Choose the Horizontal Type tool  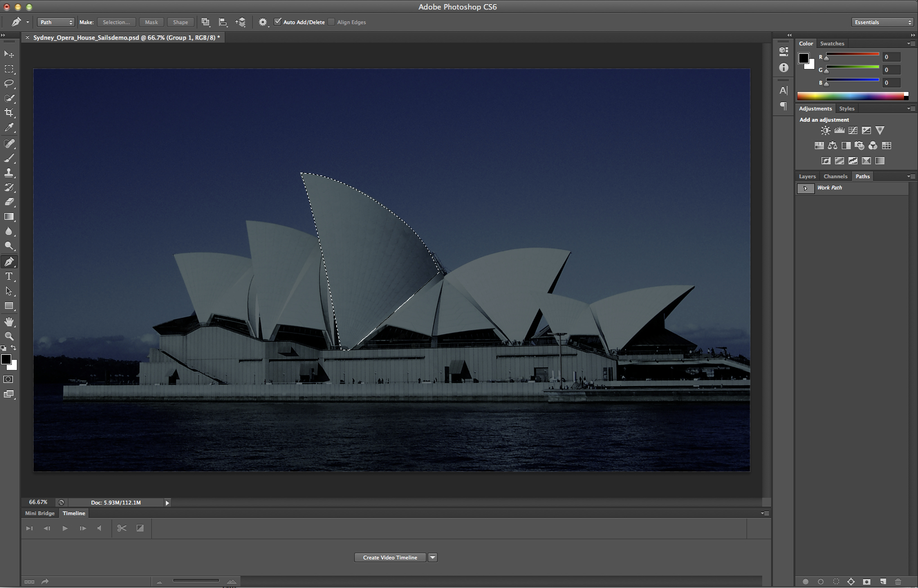(x=9, y=276)
